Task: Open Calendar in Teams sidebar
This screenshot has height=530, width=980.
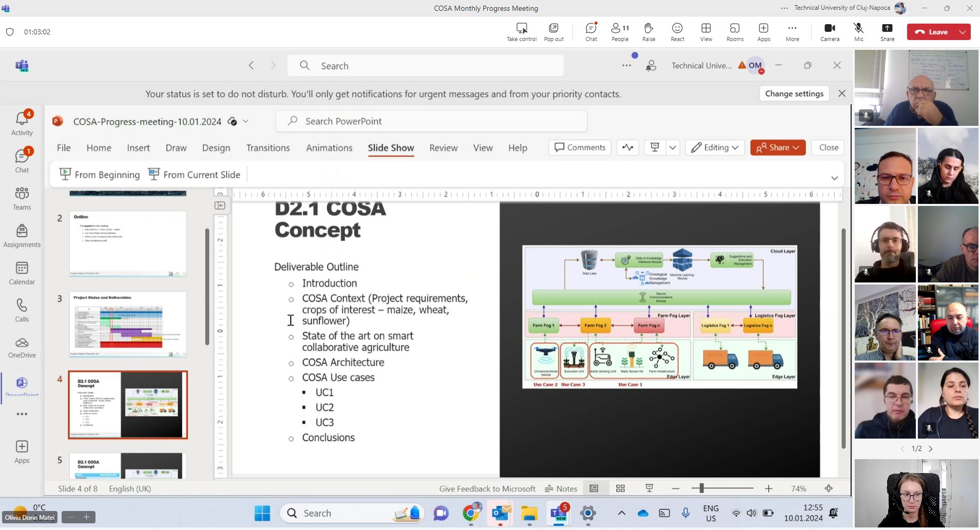Action: tap(22, 273)
